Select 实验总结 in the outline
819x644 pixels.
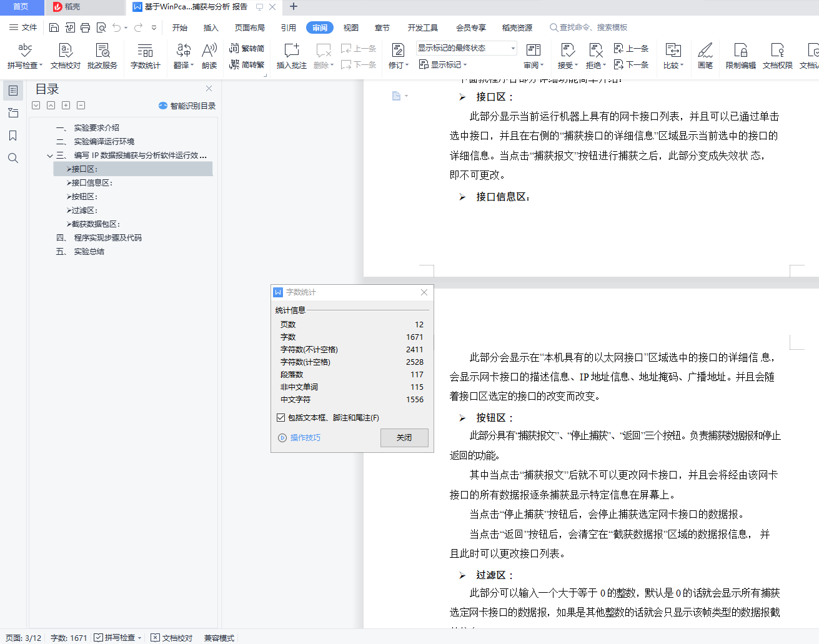coord(89,252)
